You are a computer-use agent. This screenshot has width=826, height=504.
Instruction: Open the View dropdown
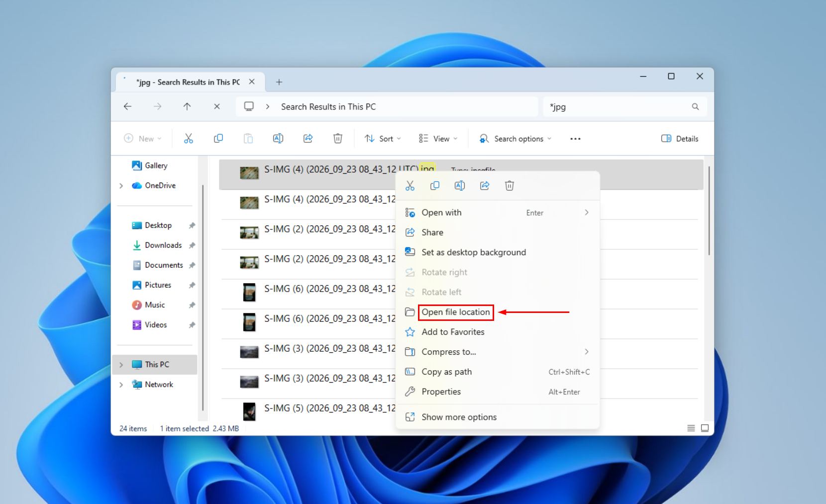pyautogui.click(x=438, y=139)
